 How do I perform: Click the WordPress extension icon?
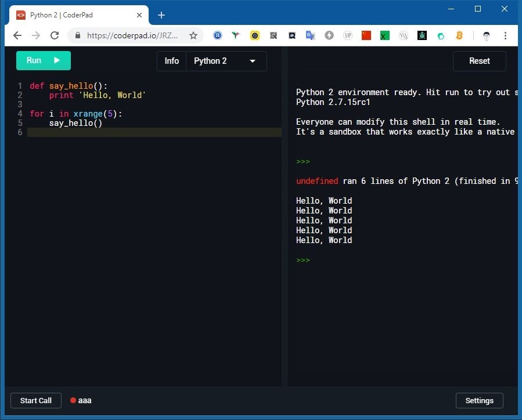(404, 35)
